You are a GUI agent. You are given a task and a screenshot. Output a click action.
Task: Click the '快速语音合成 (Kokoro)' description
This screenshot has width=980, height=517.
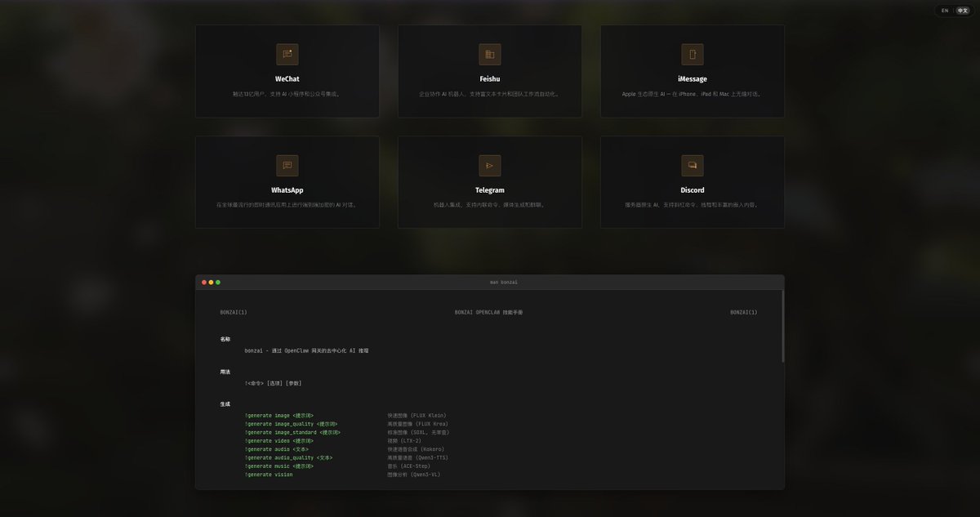416,449
